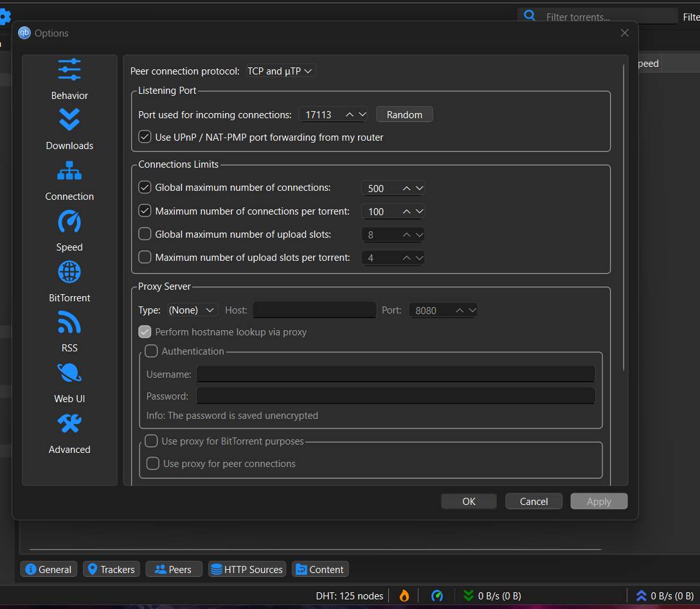Open the Behavior settings icon

pos(69,70)
